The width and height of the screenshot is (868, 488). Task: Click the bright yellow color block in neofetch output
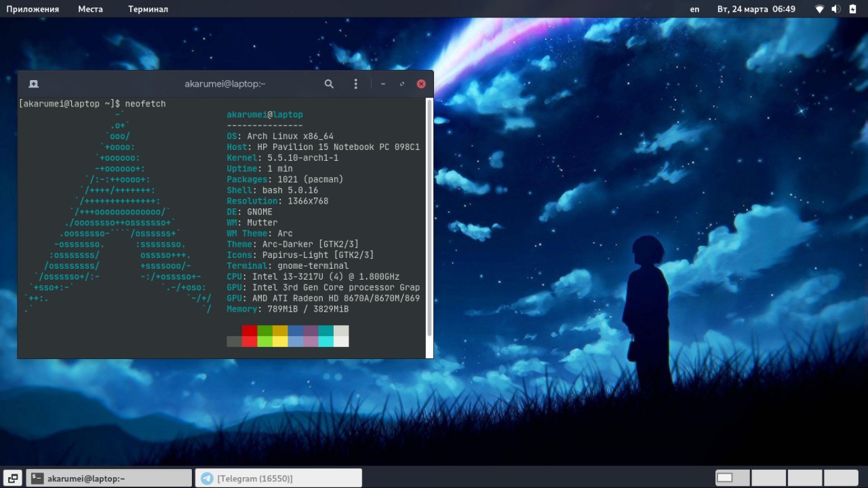[x=280, y=341]
